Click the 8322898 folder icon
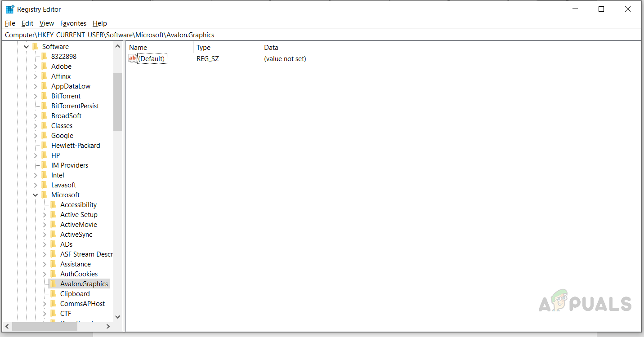The height and width of the screenshot is (337, 644). tap(45, 56)
